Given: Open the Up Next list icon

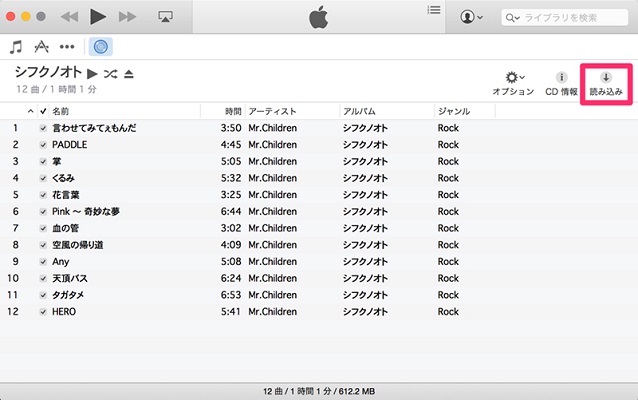Looking at the screenshot, I should tap(434, 10).
